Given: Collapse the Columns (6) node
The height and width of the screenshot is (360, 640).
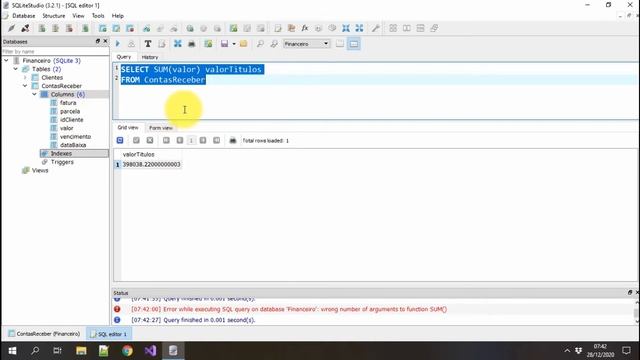Looking at the screenshot, I should pos(34,94).
